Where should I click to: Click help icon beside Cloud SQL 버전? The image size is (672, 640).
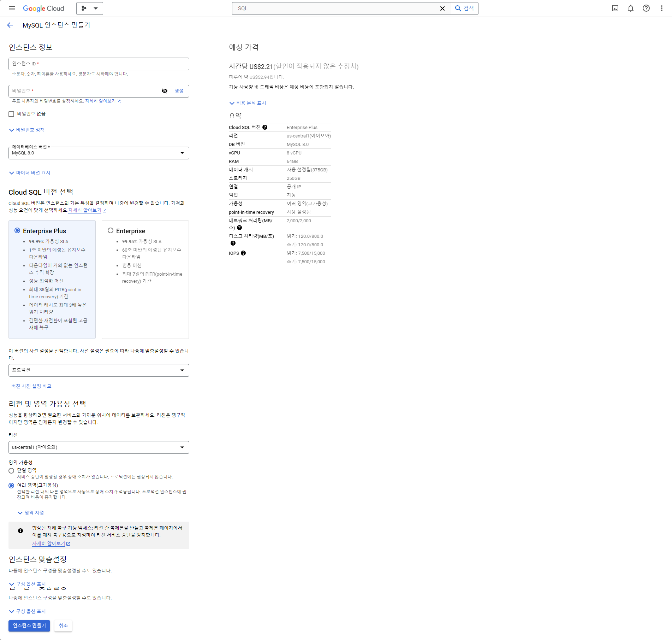pyautogui.click(x=265, y=127)
